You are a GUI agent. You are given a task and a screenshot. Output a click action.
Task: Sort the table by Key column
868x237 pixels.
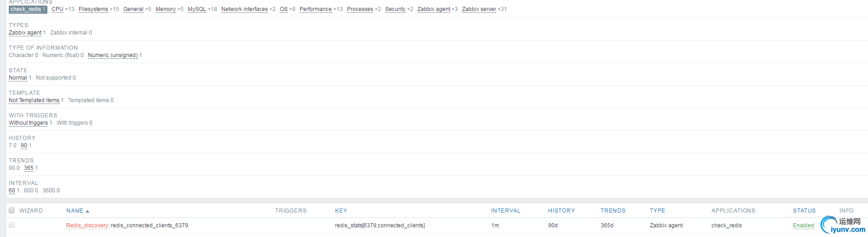pyautogui.click(x=341, y=211)
